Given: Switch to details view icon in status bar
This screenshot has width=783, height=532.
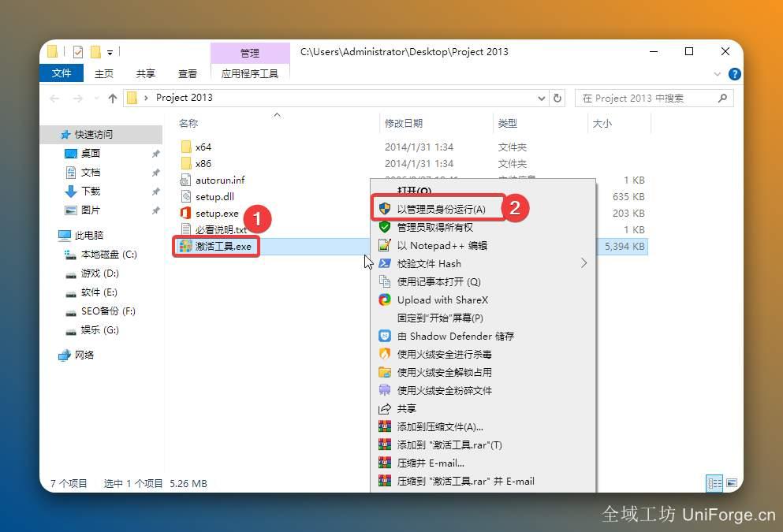Looking at the screenshot, I should 714,483.
